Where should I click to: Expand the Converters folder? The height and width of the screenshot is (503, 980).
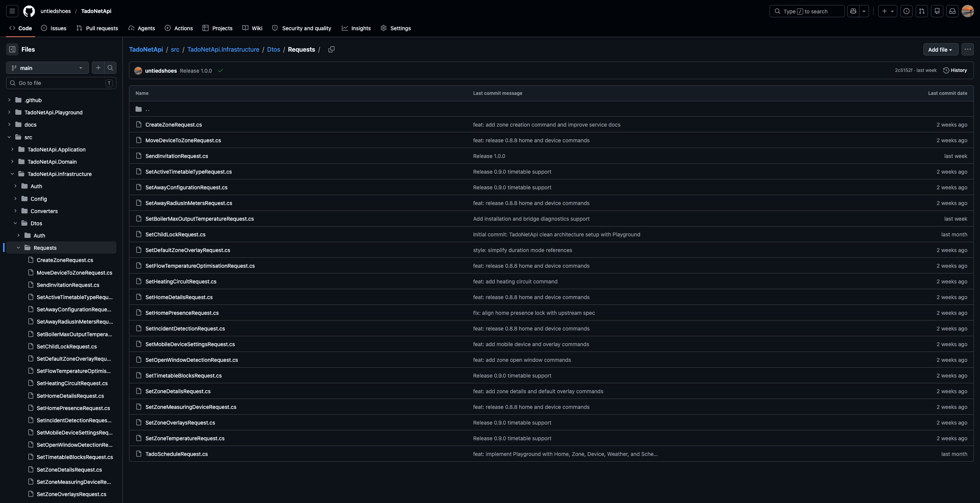click(15, 211)
